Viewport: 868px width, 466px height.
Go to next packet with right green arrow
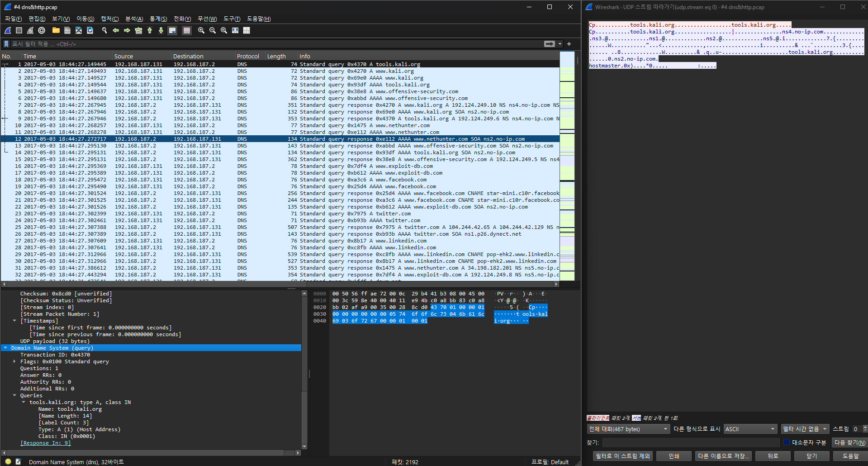(127, 30)
